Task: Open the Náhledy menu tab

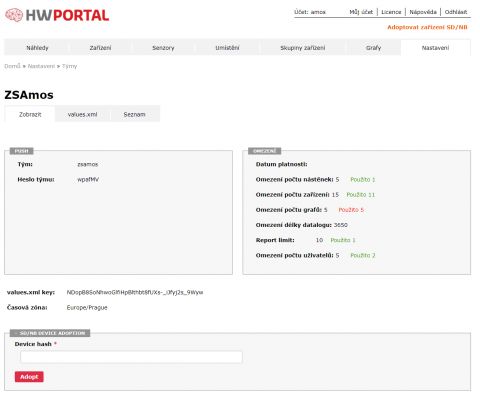Action: [x=37, y=48]
